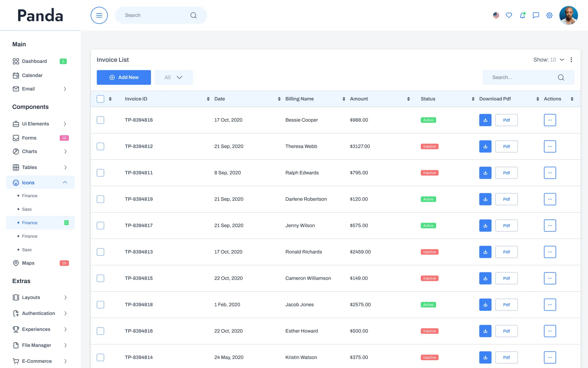
Task: Check the select-all header checkbox
Action: (x=100, y=99)
